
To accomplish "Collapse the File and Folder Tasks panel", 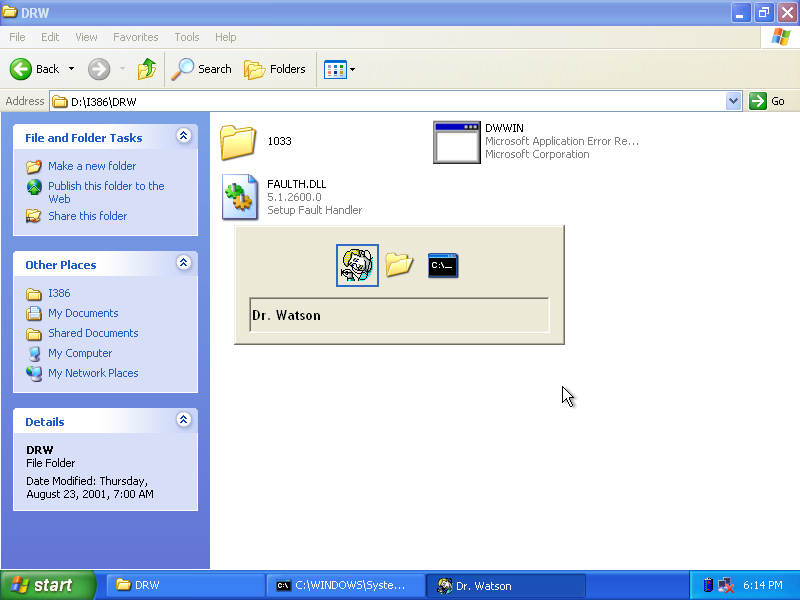I will pyautogui.click(x=183, y=137).
